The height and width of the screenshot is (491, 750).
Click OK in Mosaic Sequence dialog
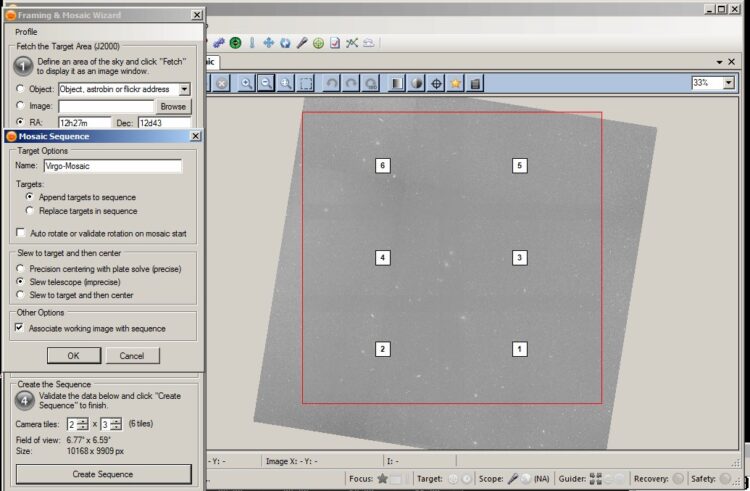click(x=74, y=356)
